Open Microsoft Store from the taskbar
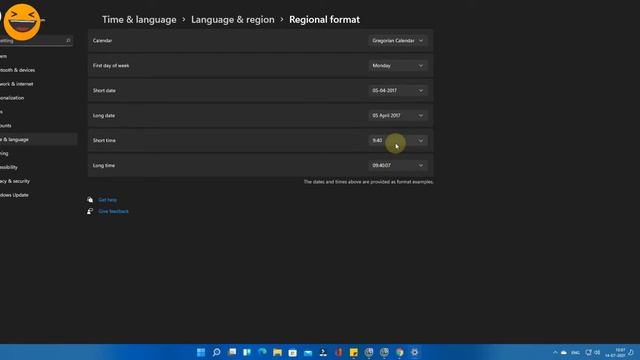Image resolution: width=640 pixels, height=360 pixels. click(293, 352)
